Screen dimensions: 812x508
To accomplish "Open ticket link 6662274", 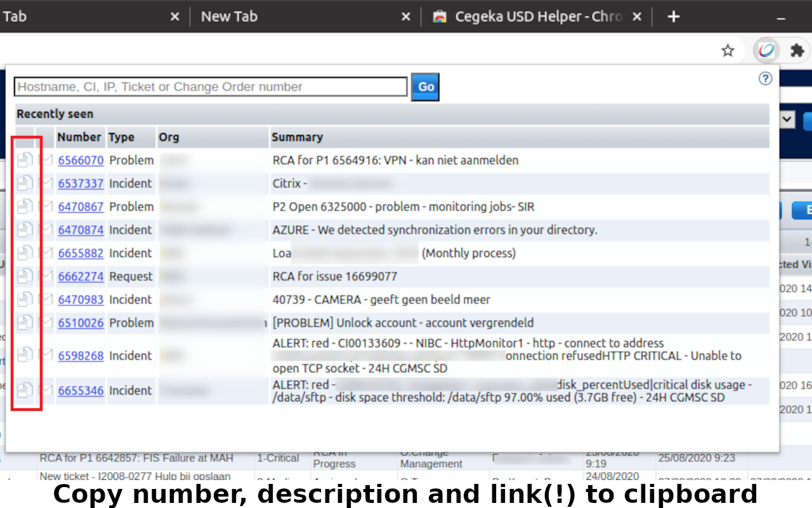I will pyautogui.click(x=81, y=277).
